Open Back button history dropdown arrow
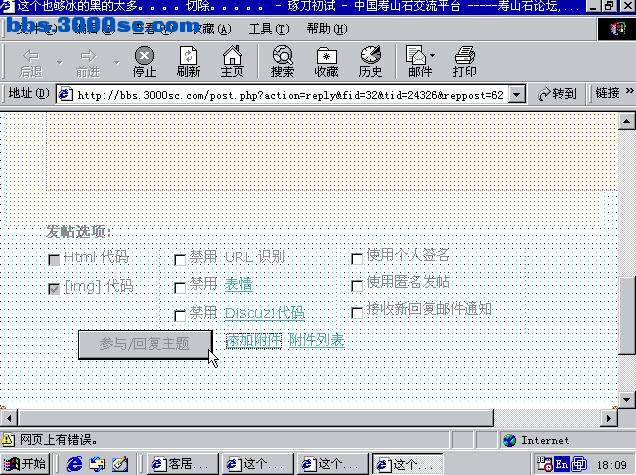 tap(60, 62)
